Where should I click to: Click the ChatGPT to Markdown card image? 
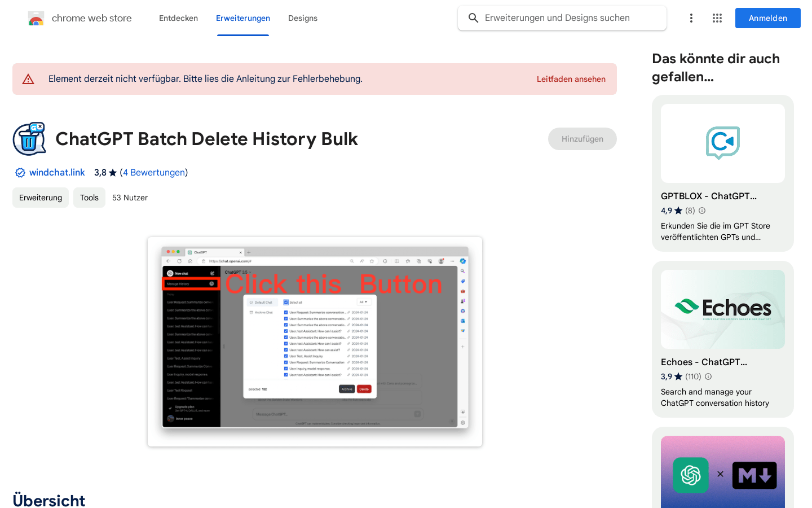[723, 472]
